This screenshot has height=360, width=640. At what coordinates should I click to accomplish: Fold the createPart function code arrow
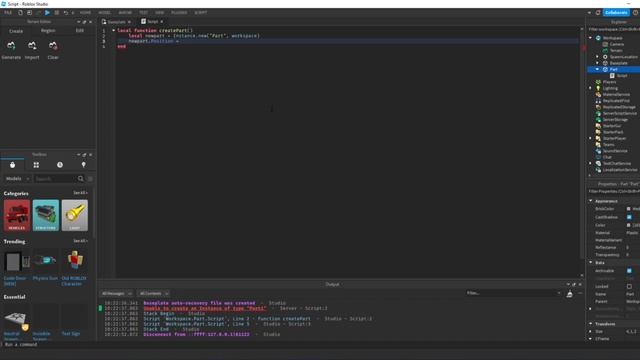[113, 30]
